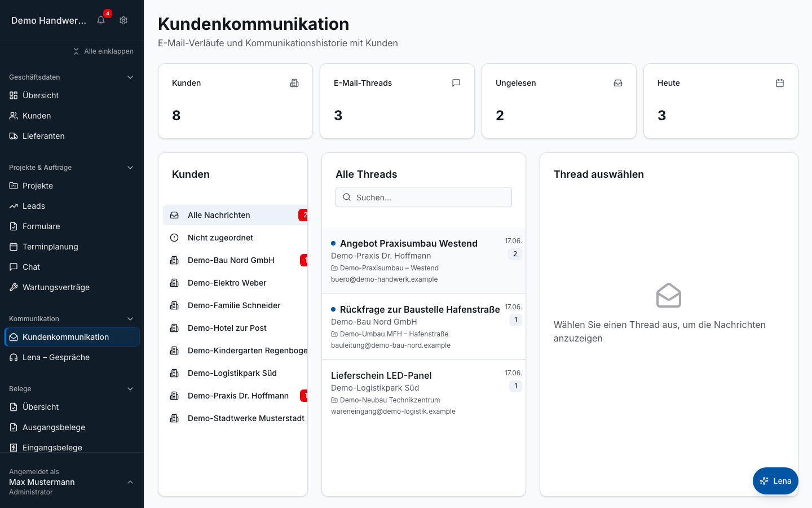Open Übersicht under Geschäftsdaten
Image resolution: width=812 pixels, height=508 pixels.
[72, 95]
